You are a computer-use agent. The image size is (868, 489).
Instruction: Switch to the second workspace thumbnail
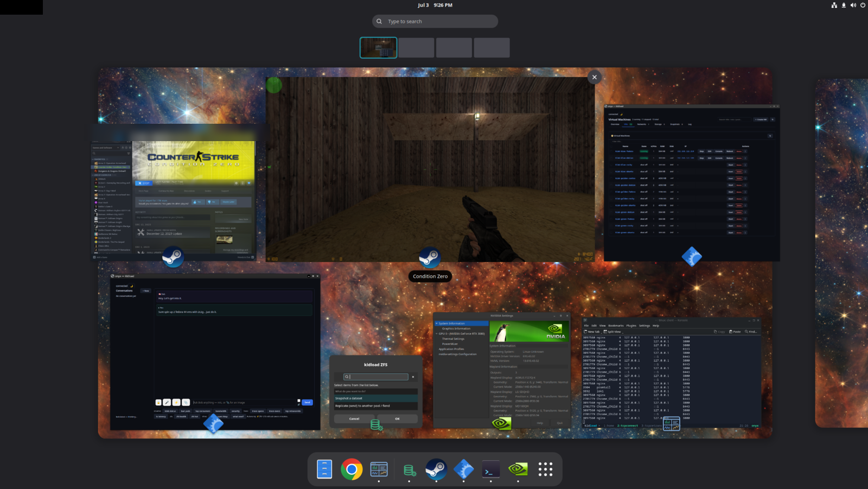pos(416,48)
